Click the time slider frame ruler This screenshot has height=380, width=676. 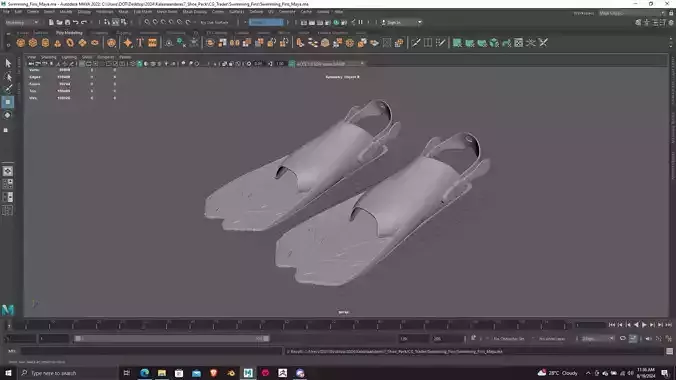(289, 325)
